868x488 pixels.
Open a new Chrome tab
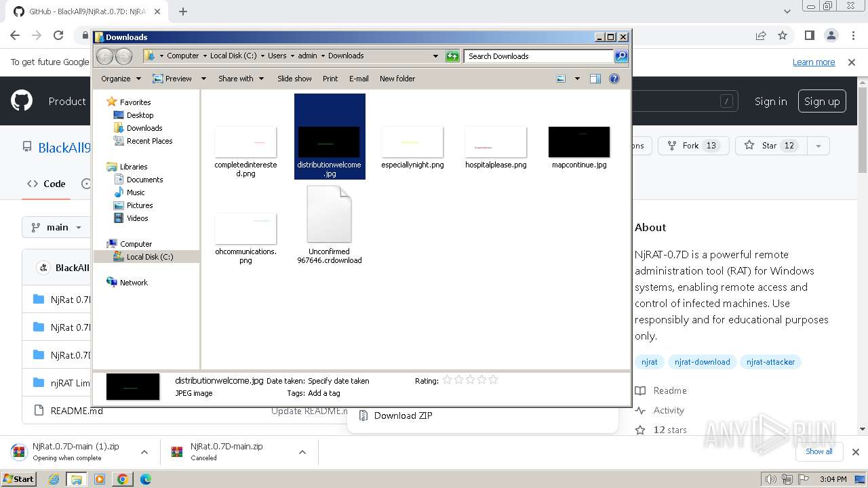pos(183,12)
